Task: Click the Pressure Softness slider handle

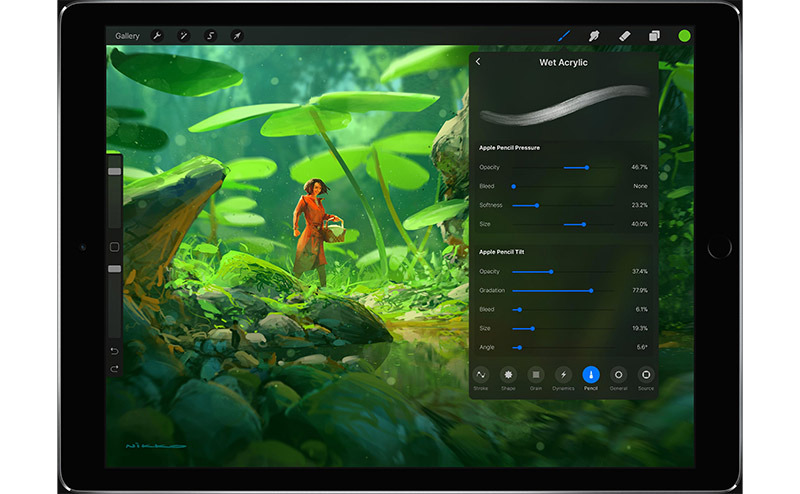Action: click(537, 205)
